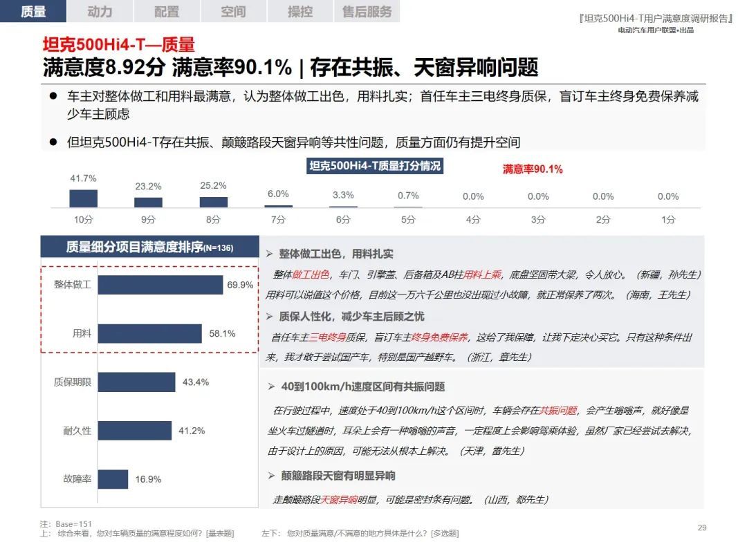The width and height of the screenshot is (747, 560).
Task: Click the 3分 axis label
Action: coord(538,220)
